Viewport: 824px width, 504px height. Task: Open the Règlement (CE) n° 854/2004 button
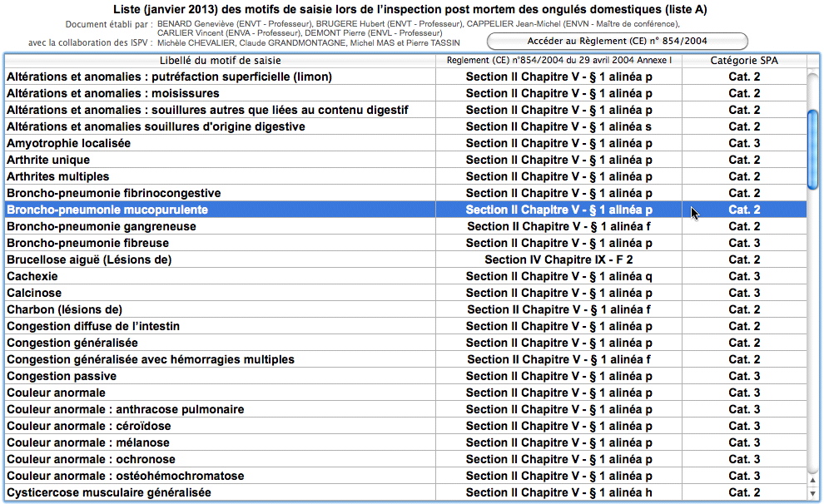617,41
